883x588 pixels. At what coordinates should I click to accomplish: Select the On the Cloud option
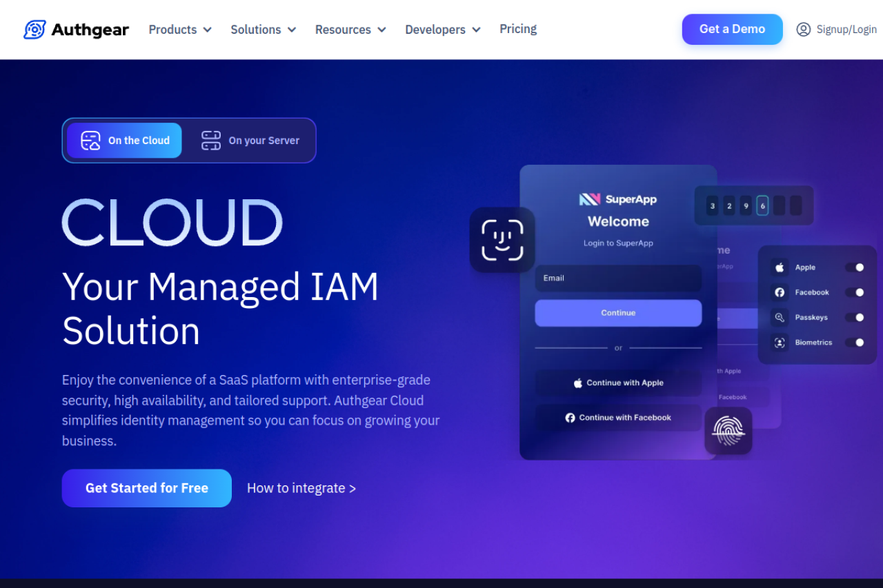(124, 140)
